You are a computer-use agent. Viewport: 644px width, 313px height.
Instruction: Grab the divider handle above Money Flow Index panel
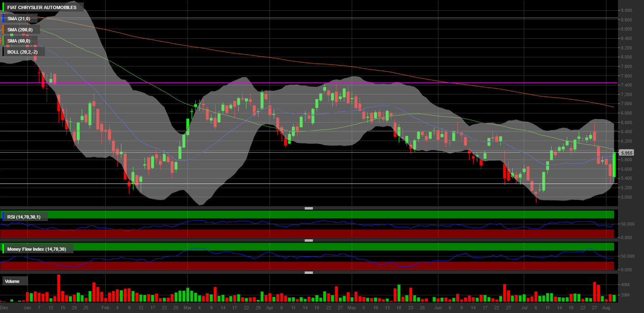[309, 240]
